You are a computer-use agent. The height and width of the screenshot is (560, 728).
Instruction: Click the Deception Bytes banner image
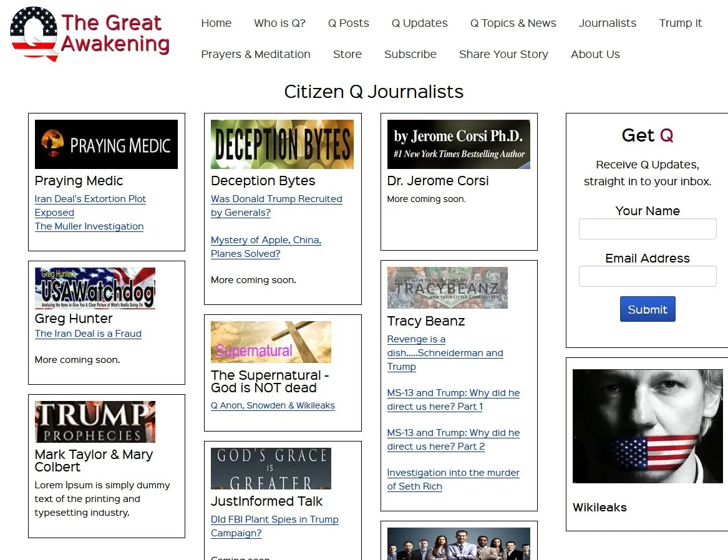(283, 144)
